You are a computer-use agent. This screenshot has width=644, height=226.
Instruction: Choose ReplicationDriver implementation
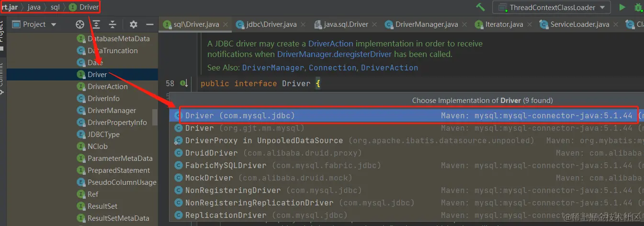pos(407,215)
